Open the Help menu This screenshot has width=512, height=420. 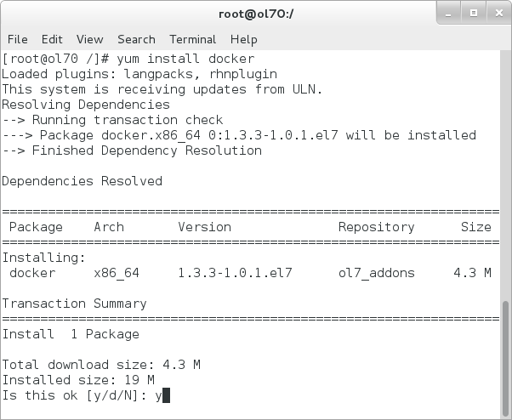pos(243,39)
